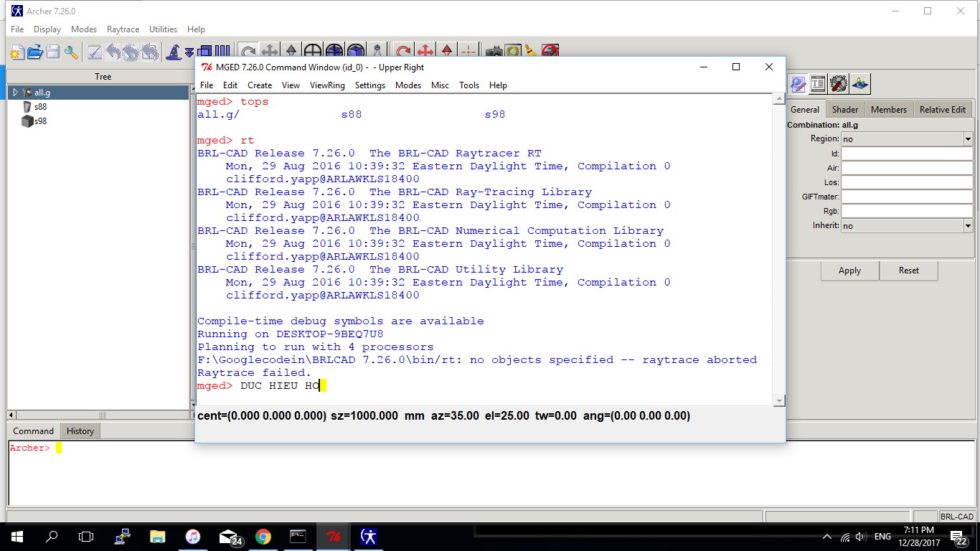Launch the wizard hat icon
Viewport: 980px width, 551px height.
(x=173, y=52)
